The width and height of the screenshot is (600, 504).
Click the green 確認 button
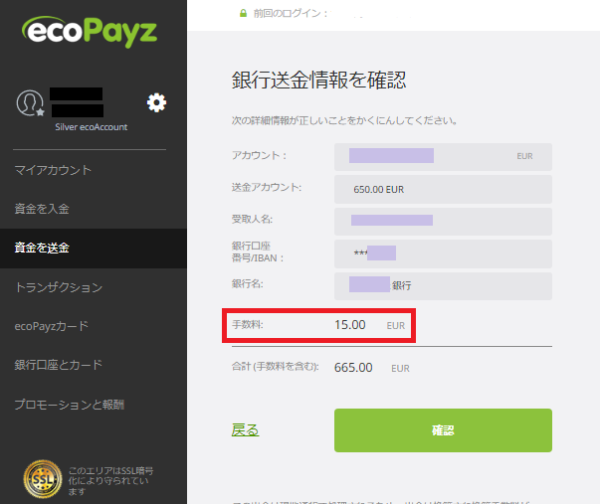point(443,431)
